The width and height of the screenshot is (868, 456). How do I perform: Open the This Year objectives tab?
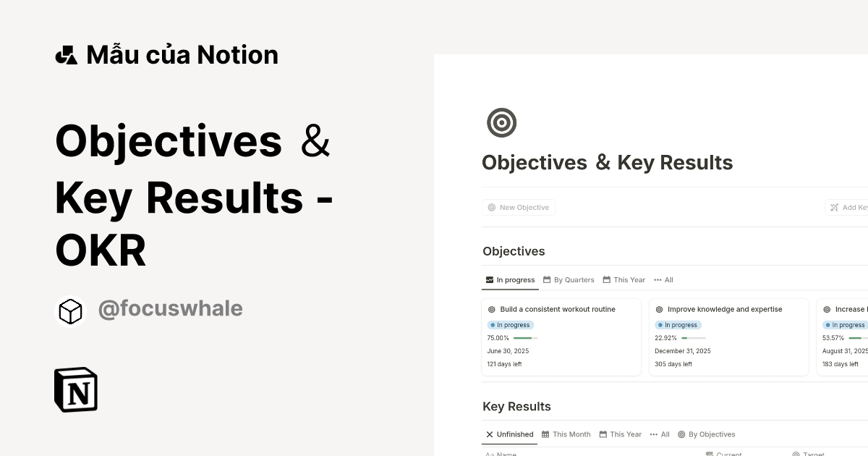pyautogui.click(x=624, y=280)
